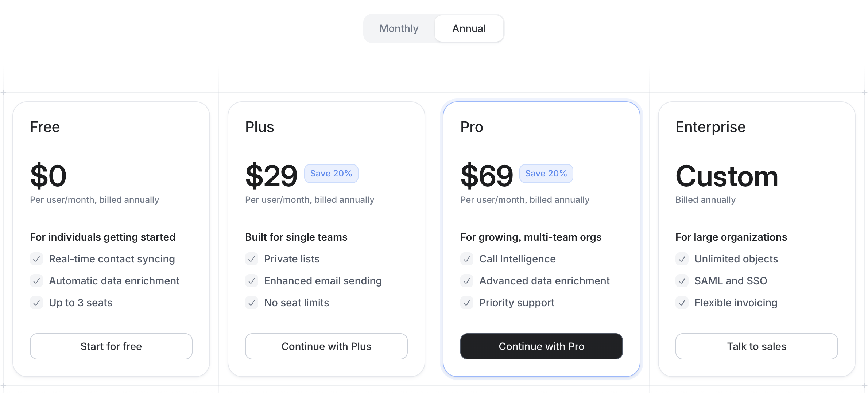Click the checkmark beside Automatic data enrichment
Viewport: 868px width, 393px height.
click(x=36, y=281)
